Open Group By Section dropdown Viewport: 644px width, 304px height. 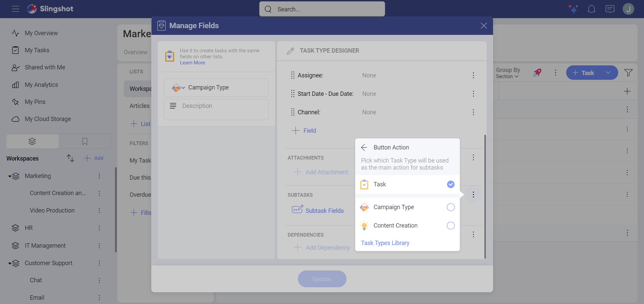508,73
